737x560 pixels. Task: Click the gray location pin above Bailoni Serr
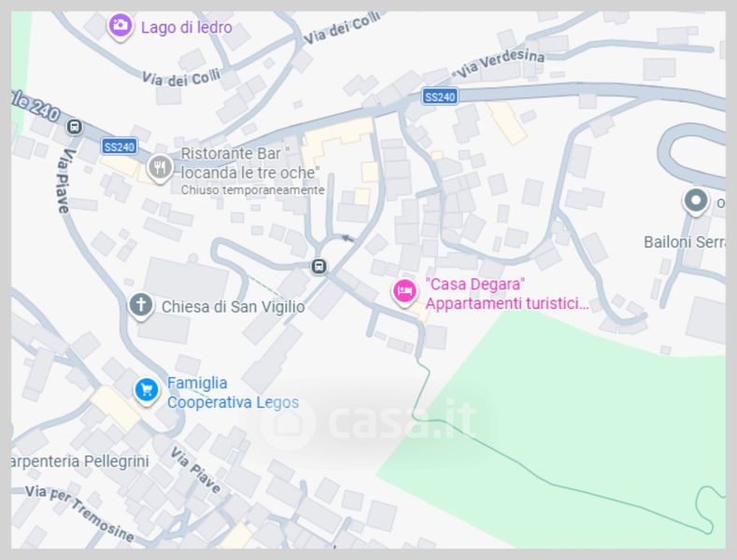pyautogui.click(x=696, y=202)
